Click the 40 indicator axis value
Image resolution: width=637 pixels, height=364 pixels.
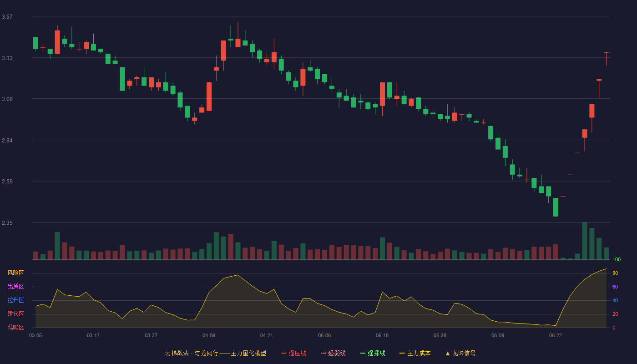click(615, 300)
